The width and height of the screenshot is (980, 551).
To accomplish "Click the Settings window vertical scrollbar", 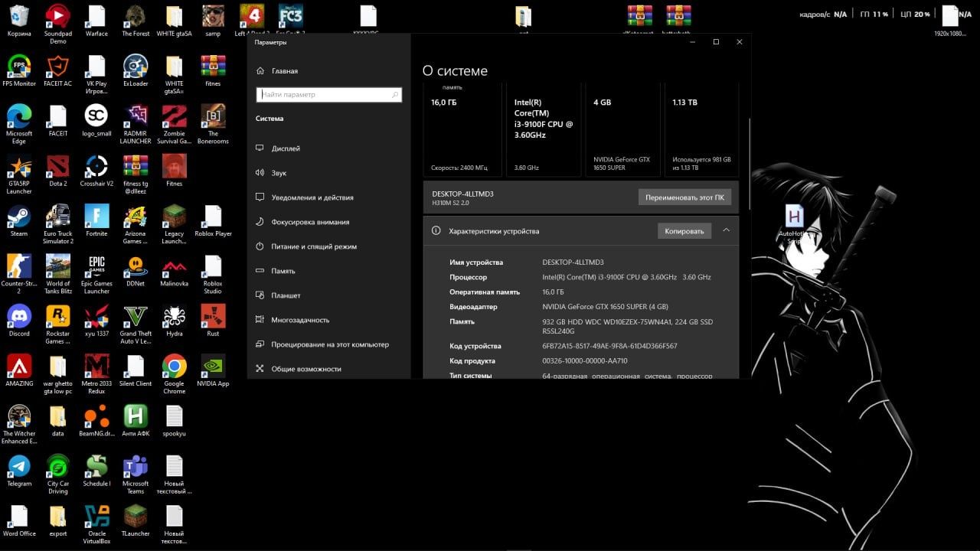I will pos(748,165).
